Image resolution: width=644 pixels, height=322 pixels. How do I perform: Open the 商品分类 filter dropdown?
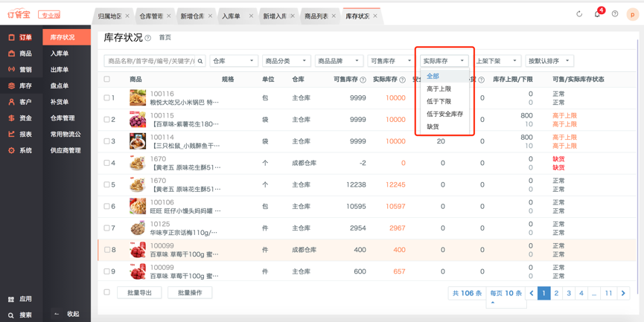(287, 61)
